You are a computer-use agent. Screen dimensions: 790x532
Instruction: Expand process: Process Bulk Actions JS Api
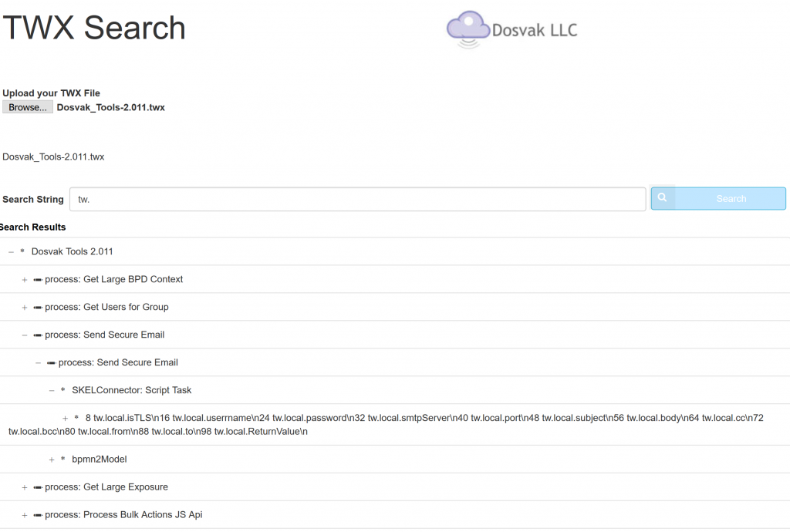click(x=24, y=515)
